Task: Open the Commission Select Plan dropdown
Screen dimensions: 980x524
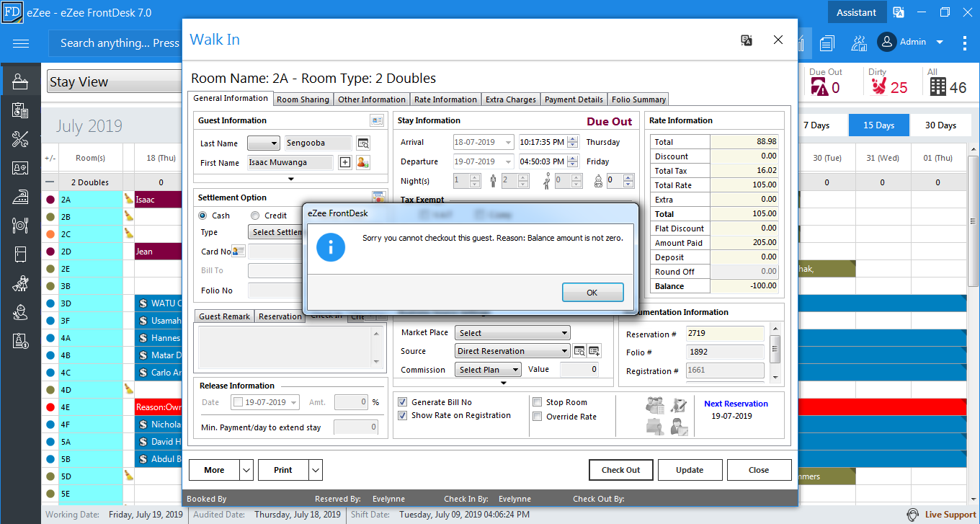Action: 489,369
